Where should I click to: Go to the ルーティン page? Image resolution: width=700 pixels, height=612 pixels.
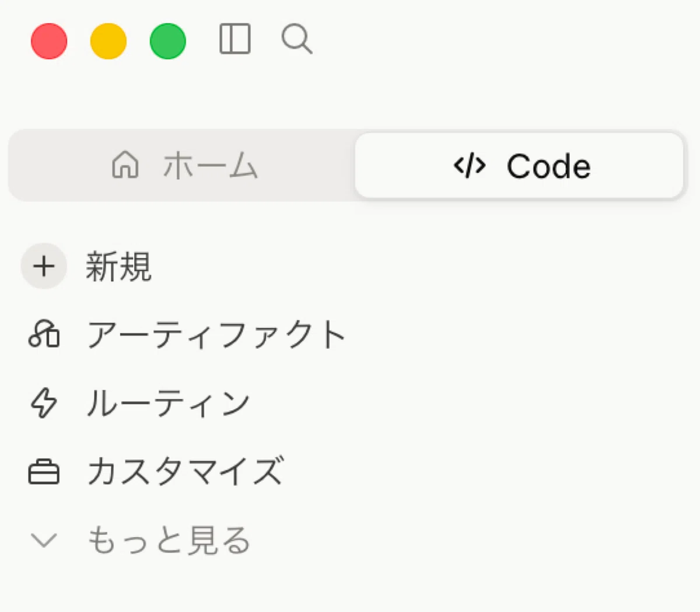(x=168, y=403)
